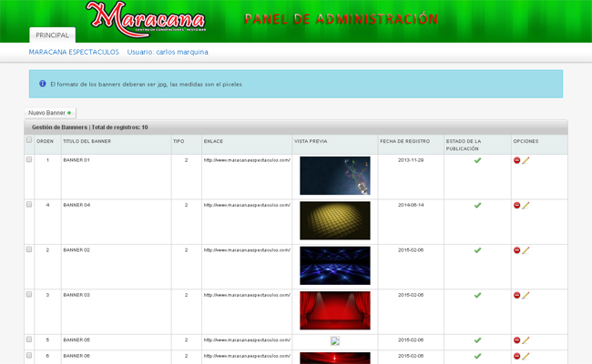This screenshot has height=364, width=592.
Task: Edit BANNER 02 with the pencil icon
Action: (526, 250)
